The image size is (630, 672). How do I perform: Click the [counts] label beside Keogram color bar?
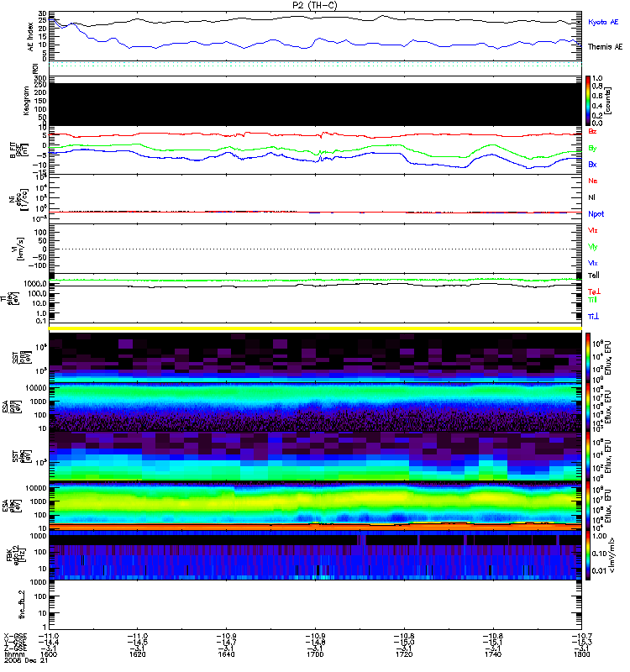coord(608,101)
